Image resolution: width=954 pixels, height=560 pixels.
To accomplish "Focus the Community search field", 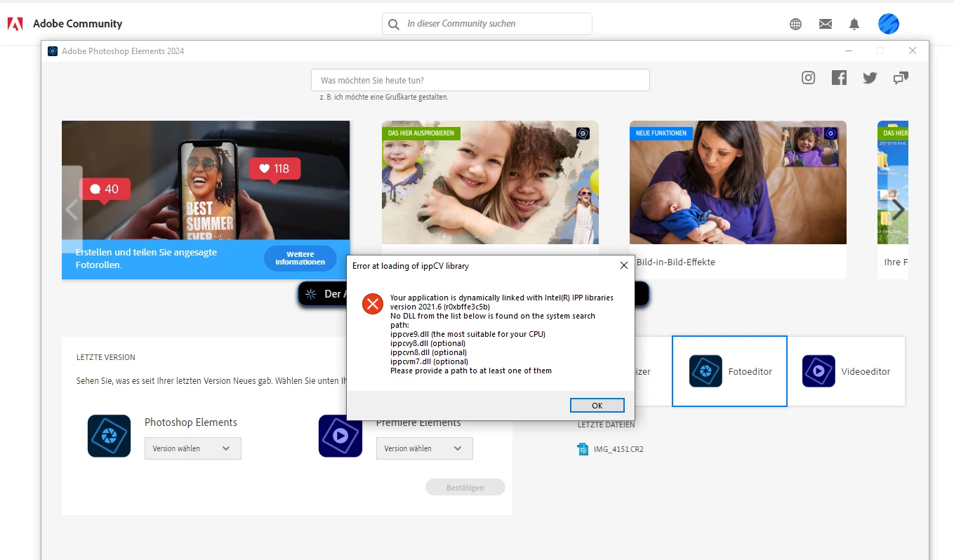I will 487,24.
